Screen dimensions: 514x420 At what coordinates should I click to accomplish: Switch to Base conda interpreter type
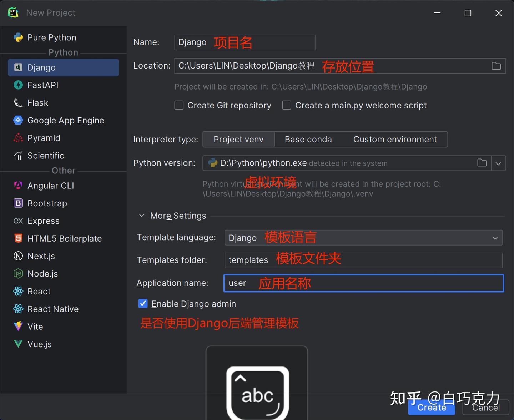tap(308, 139)
